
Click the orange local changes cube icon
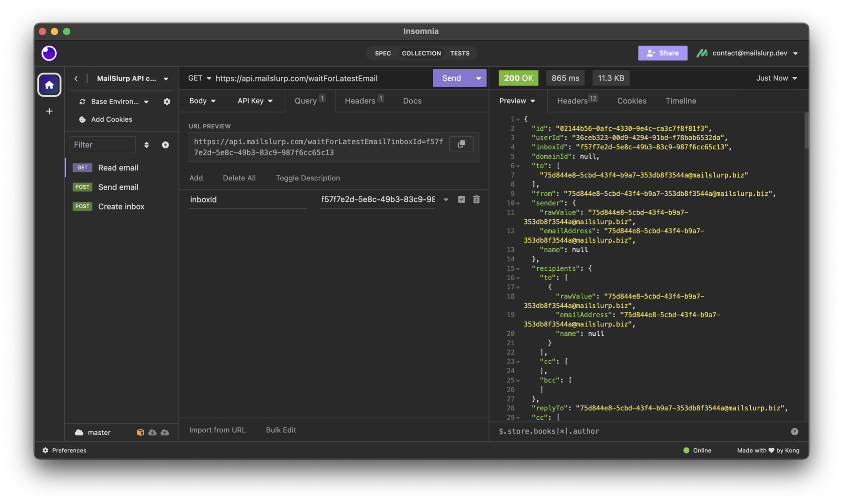coord(140,432)
